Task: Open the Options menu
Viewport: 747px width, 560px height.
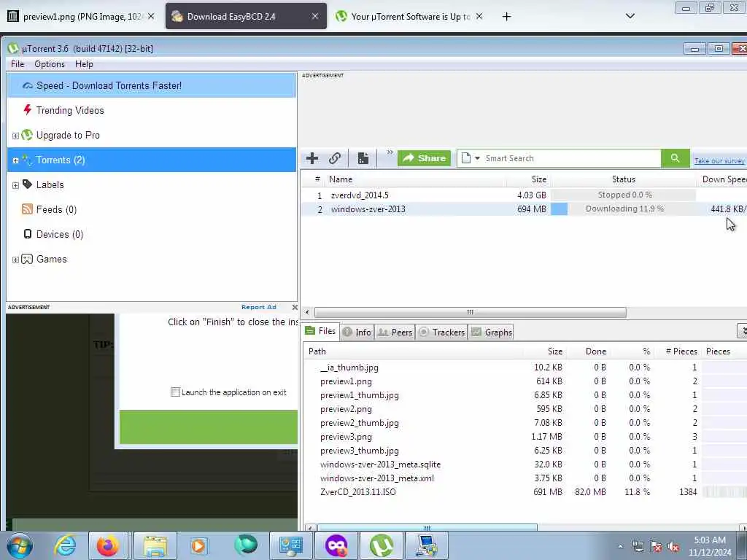Action: point(50,64)
